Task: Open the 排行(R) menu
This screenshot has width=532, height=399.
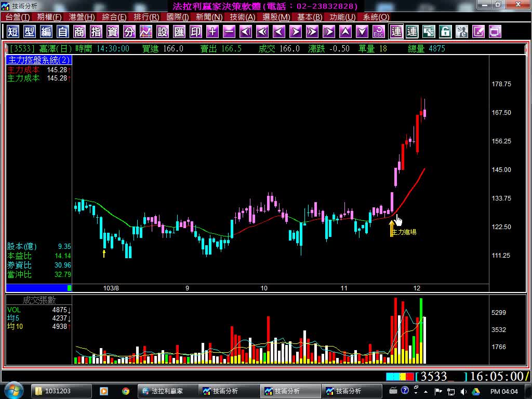Action: coord(146,17)
